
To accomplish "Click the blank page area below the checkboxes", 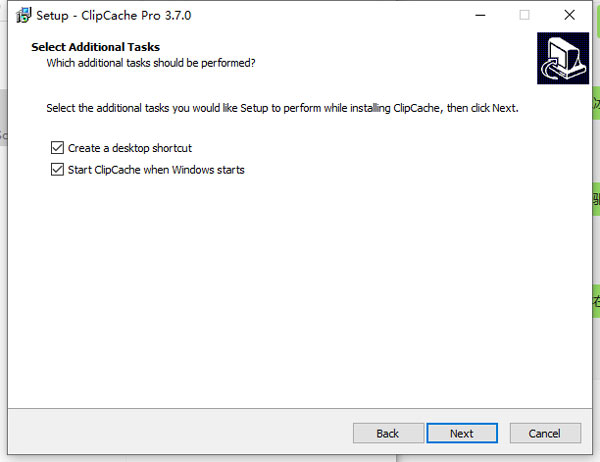I will tap(300, 290).
